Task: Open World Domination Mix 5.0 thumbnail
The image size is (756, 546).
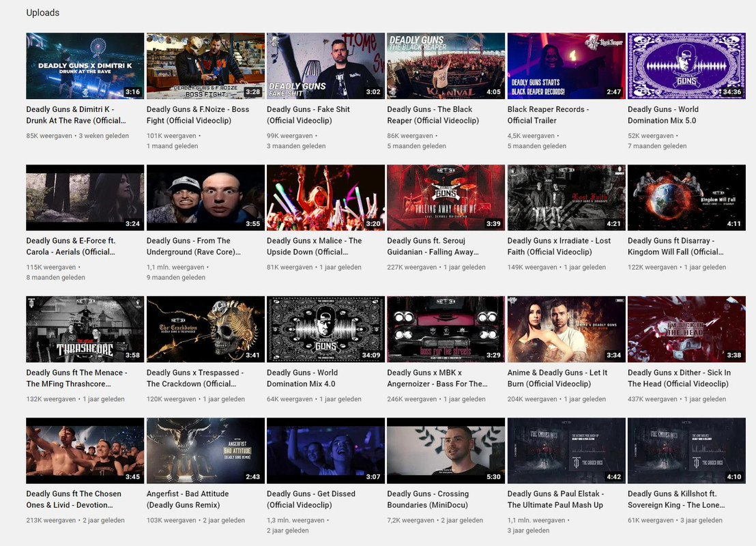Action: [686, 66]
